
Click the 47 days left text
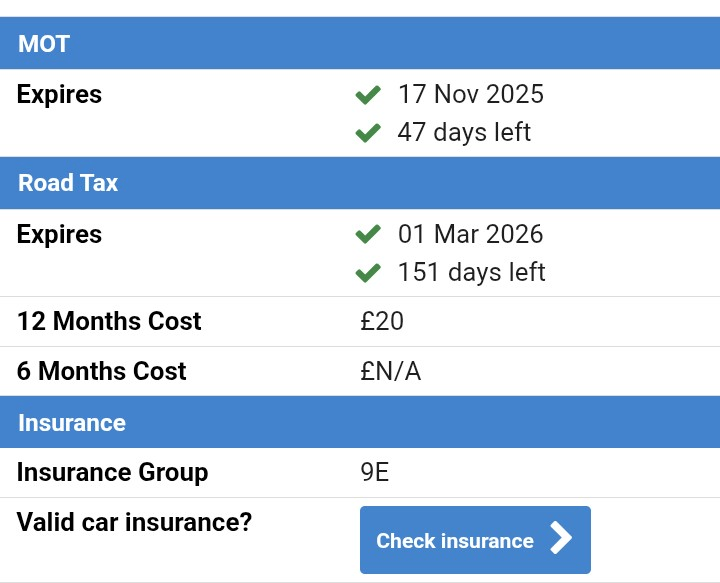[464, 132]
